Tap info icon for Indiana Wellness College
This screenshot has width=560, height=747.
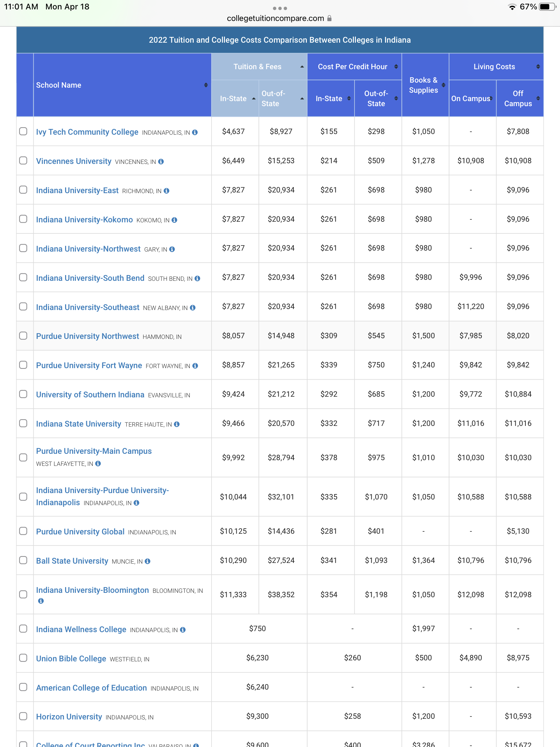(x=183, y=630)
